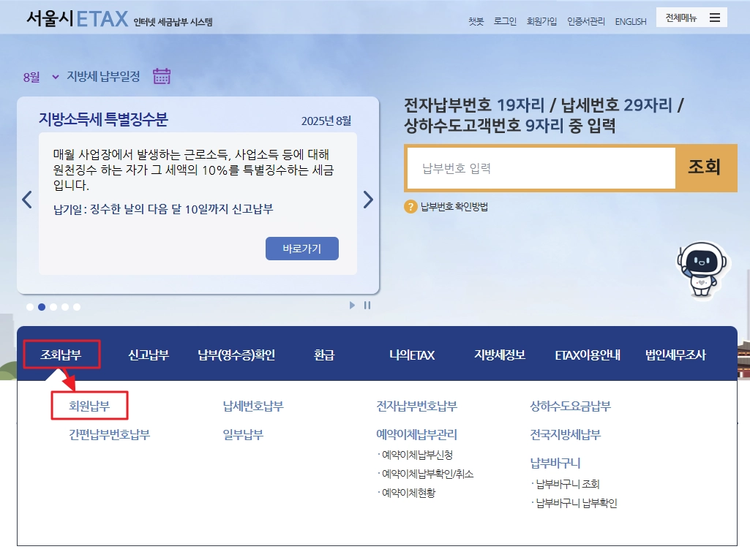Click the chatbot robot mascot

(702, 270)
